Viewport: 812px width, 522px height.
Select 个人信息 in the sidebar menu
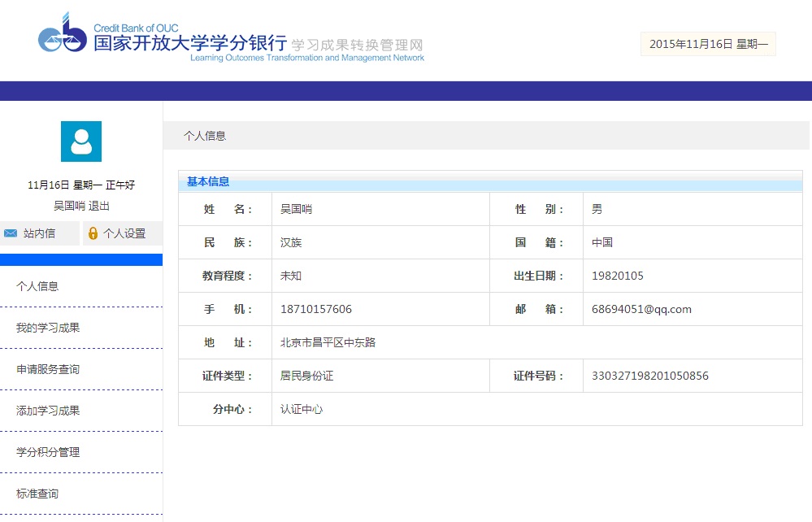pos(37,286)
